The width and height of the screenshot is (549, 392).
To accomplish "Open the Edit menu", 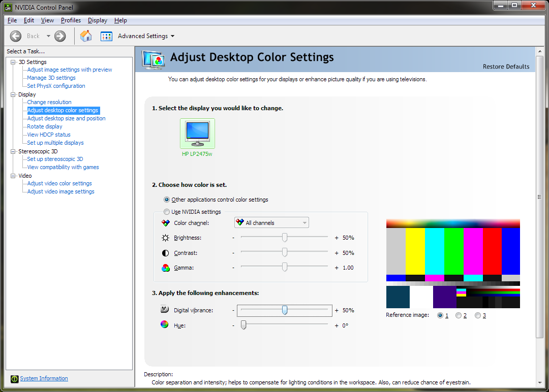I will point(28,20).
